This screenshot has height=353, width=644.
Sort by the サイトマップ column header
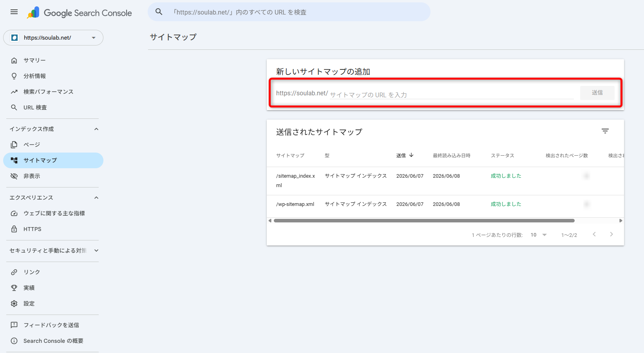click(290, 156)
